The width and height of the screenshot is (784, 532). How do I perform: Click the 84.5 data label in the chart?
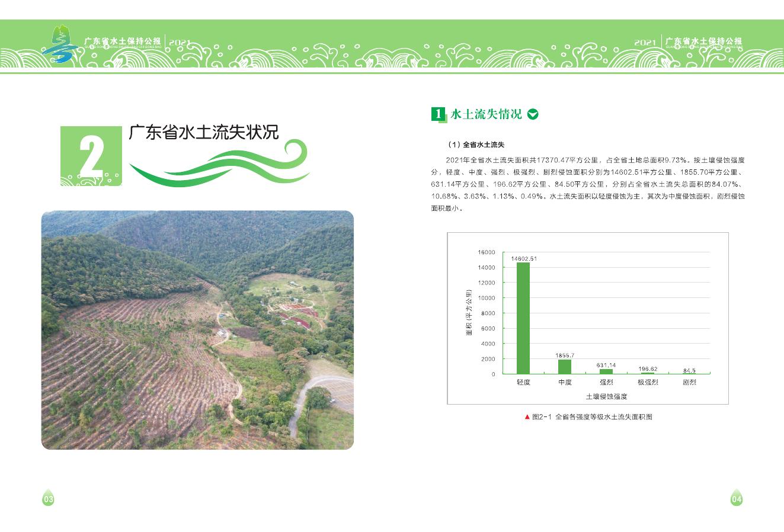pyautogui.click(x=689, y=370)
